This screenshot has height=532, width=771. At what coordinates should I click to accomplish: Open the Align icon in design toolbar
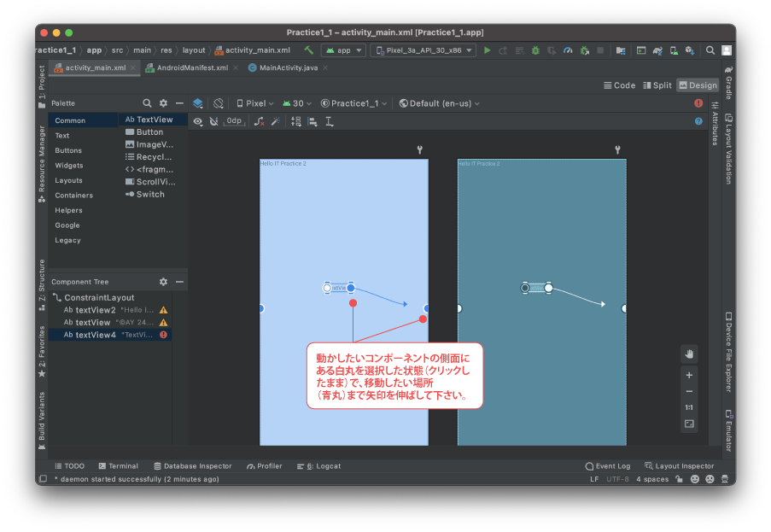312,121
